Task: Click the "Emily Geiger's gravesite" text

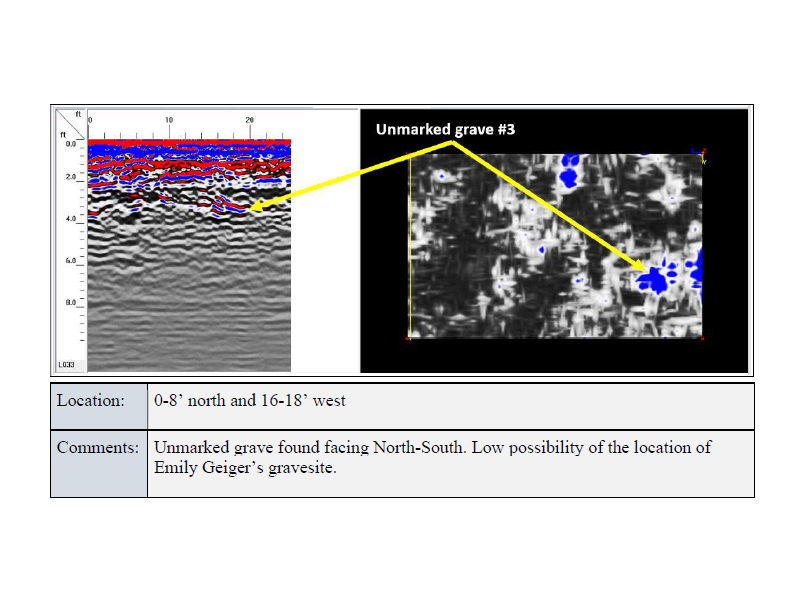Action: click(x=245, y=467)
